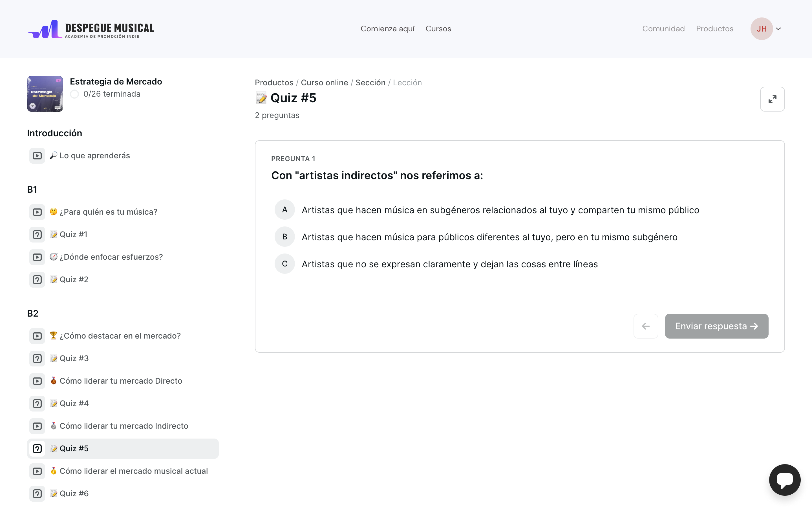This screenshot has height=507, width=812.
Task: Click the video icon beside Lo que aprenderás
Action: pyautogui.click(x=37, y=155)
